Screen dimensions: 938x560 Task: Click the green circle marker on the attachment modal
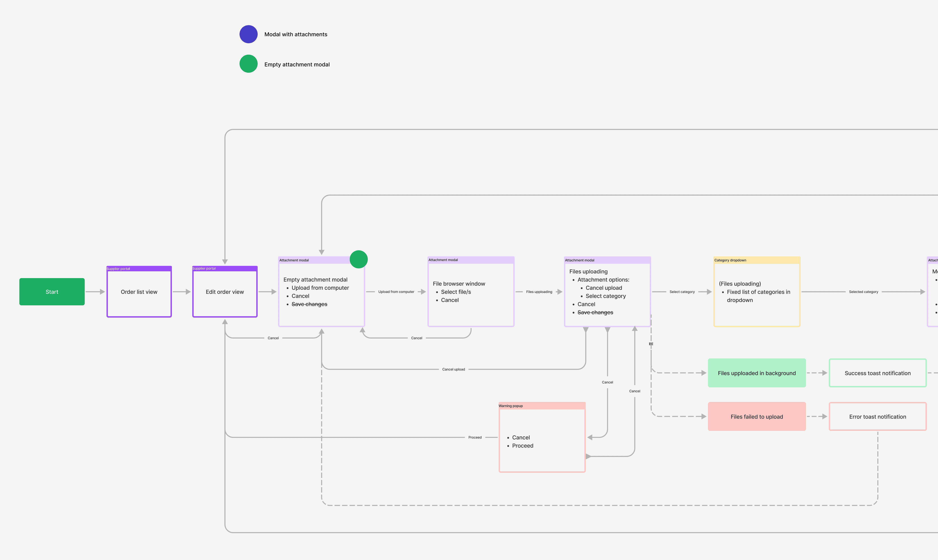coord(359,259)
